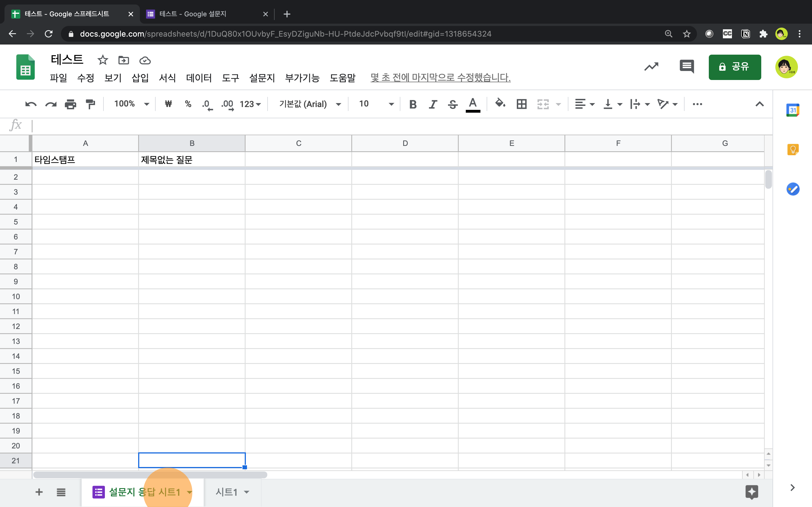Viewport: 812px width, 507px height.
Task: Toggle italic formatting
Action: point(433,104)
